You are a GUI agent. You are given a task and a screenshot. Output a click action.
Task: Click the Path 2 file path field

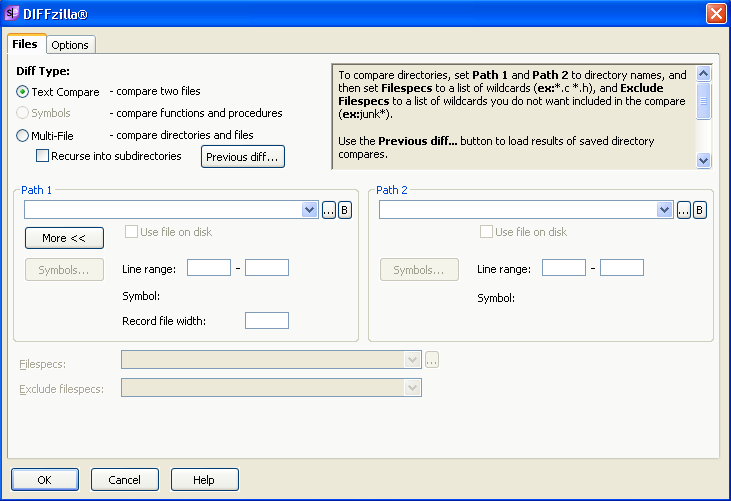pos(517,210)
